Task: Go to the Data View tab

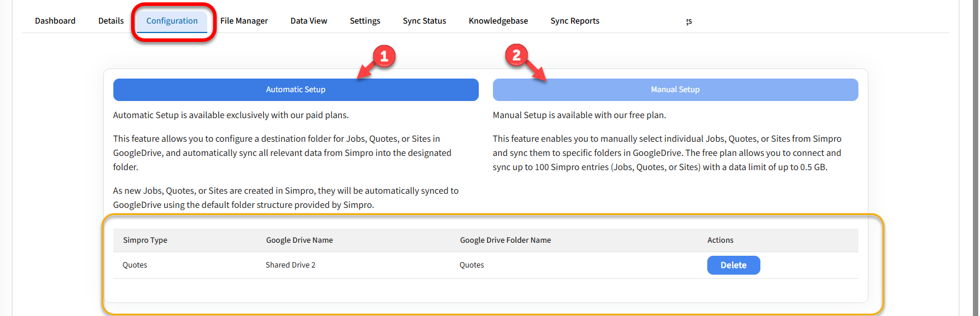Action: point(308,21)
